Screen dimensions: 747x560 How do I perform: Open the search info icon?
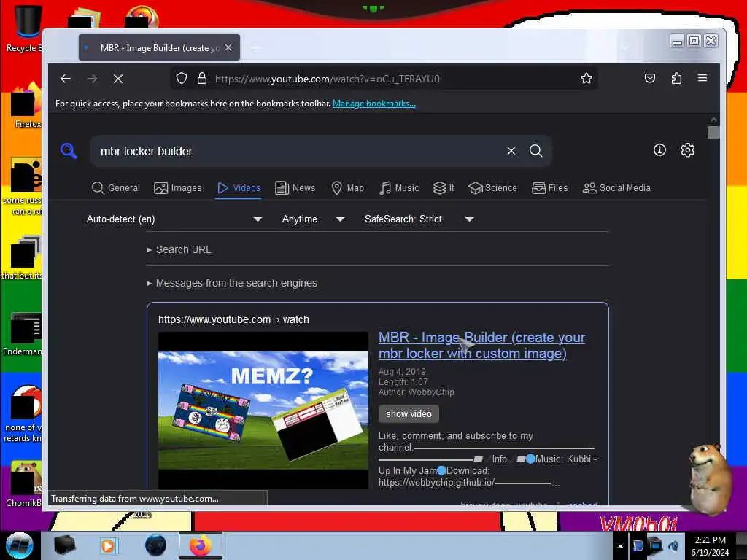click(659, 150)
